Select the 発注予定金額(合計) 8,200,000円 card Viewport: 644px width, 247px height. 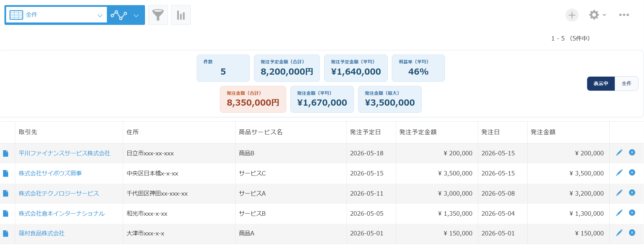point(287,68)
